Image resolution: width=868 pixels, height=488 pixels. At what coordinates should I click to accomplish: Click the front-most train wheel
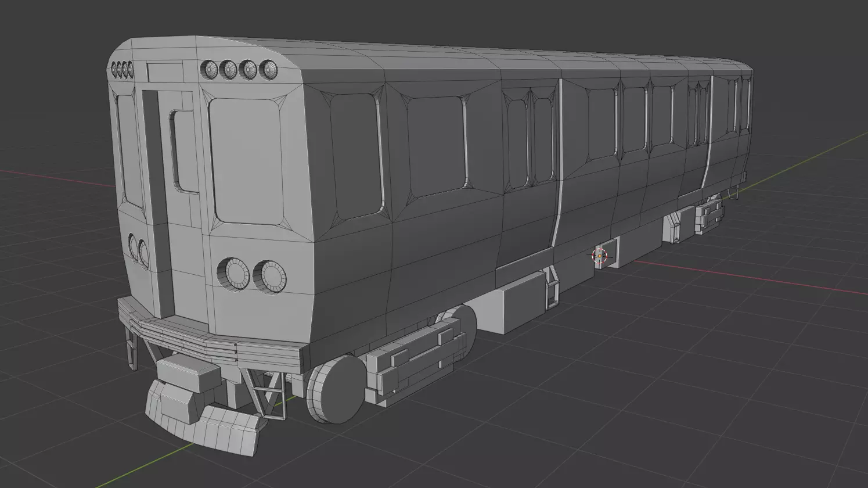tap(336, 389)
